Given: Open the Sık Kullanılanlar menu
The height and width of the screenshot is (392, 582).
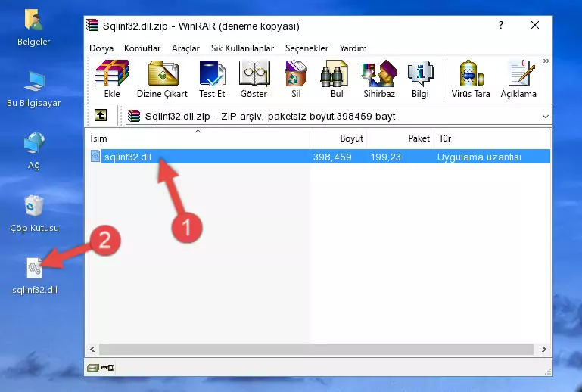Looking at the screenshot, I should coord(242,48).
